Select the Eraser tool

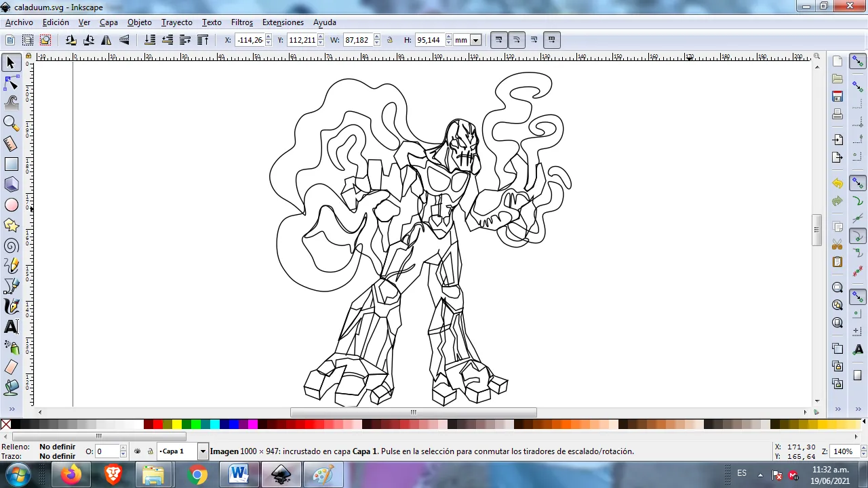pyautogui.click(x=11, y=367)
